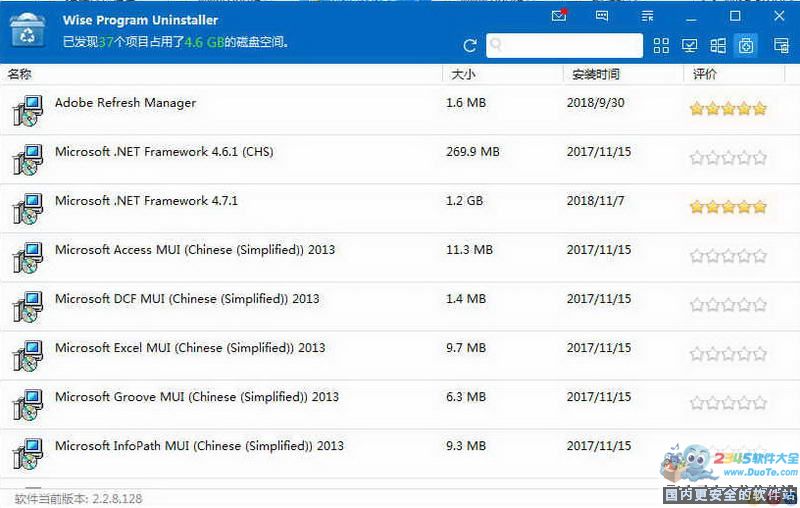Image resolution: width=800 pixels, height=508 pixels.
Task: Click the disk usage summary text
Action: coord(176,42)
